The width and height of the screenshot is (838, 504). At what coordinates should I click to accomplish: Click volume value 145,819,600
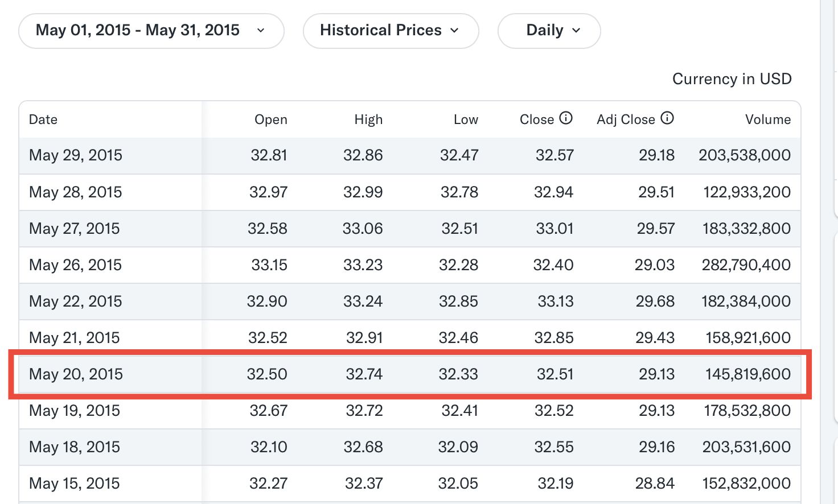pyautogui.click(x=748, y=374)
